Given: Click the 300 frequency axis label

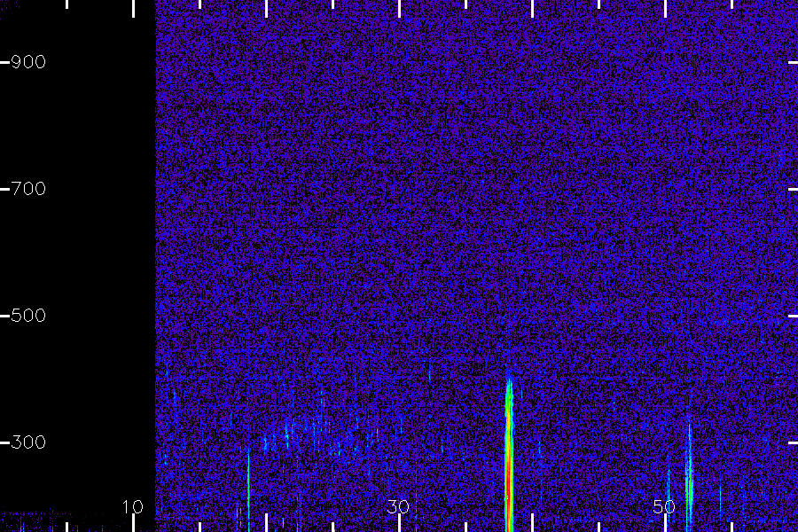Looking at the screenshot, I should point(28,442).
